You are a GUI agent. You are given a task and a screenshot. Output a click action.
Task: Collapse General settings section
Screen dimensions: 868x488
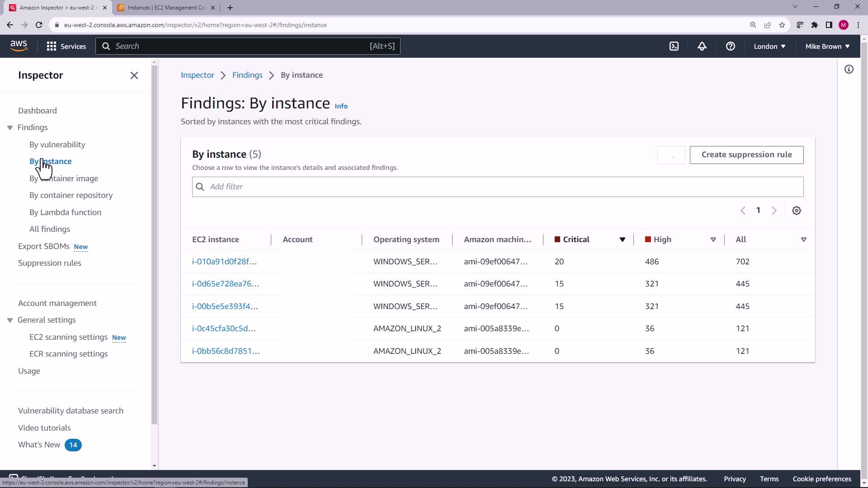(10, 320)
